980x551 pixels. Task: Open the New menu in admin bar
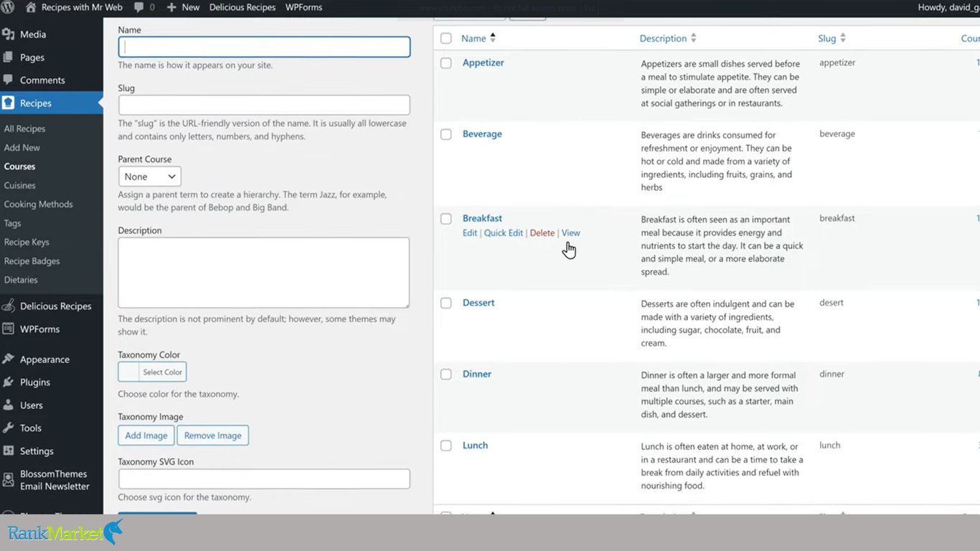(191, 7)
